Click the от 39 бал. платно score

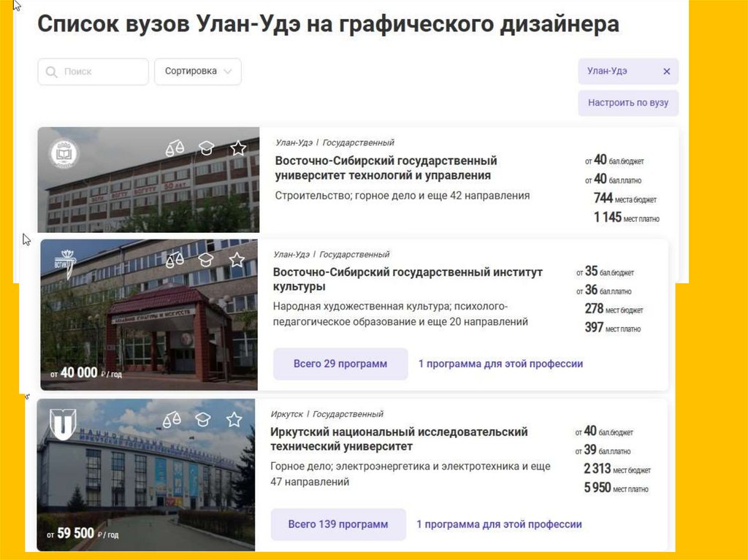click(x=603, y=450)
